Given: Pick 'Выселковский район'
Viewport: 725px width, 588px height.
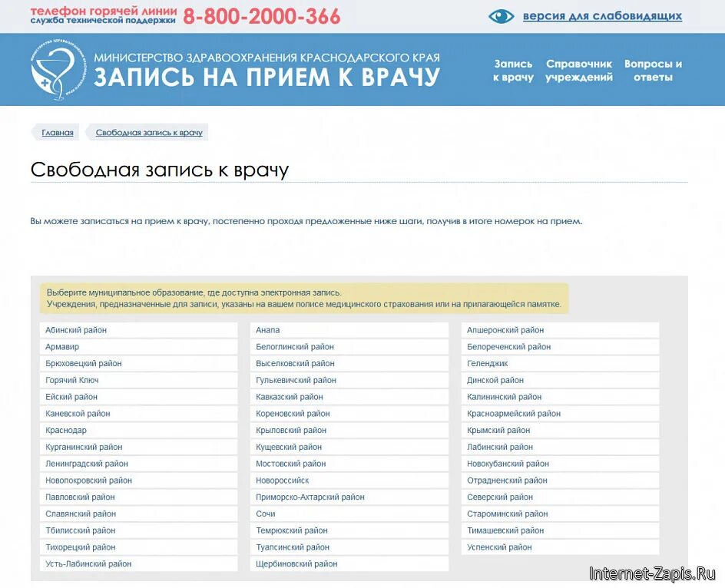Looking at the screenshot, I should point(349,363).
